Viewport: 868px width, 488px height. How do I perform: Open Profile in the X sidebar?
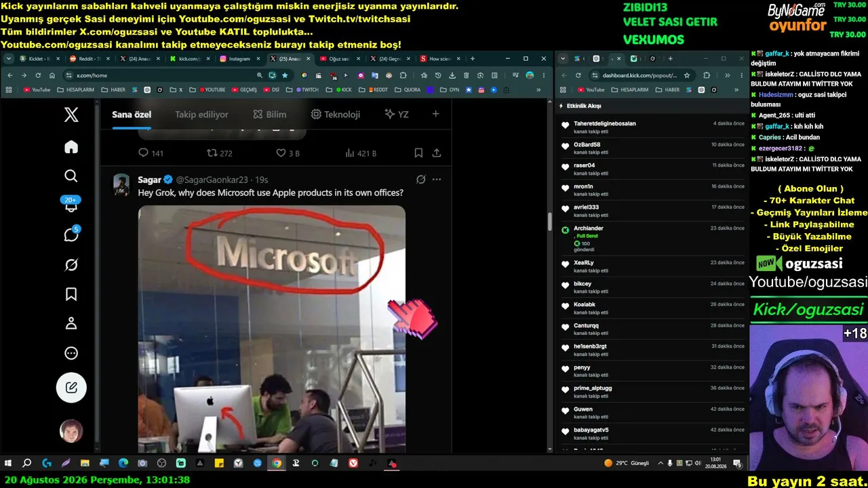click(71, 323)
